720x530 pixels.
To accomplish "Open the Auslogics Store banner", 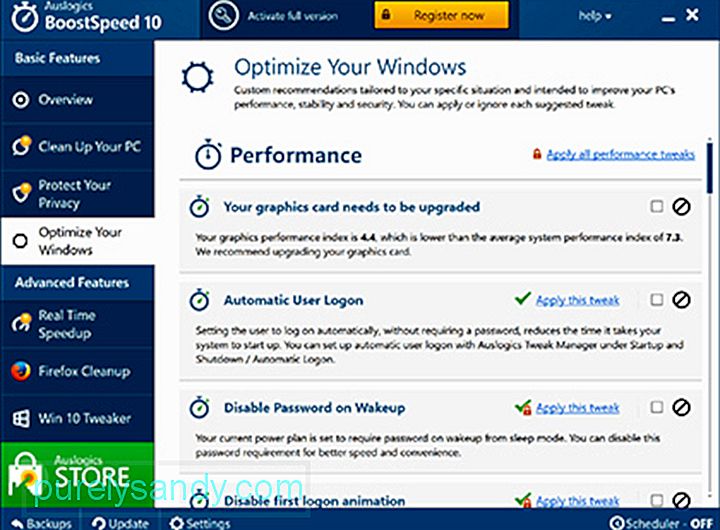I will pos(78,474).
